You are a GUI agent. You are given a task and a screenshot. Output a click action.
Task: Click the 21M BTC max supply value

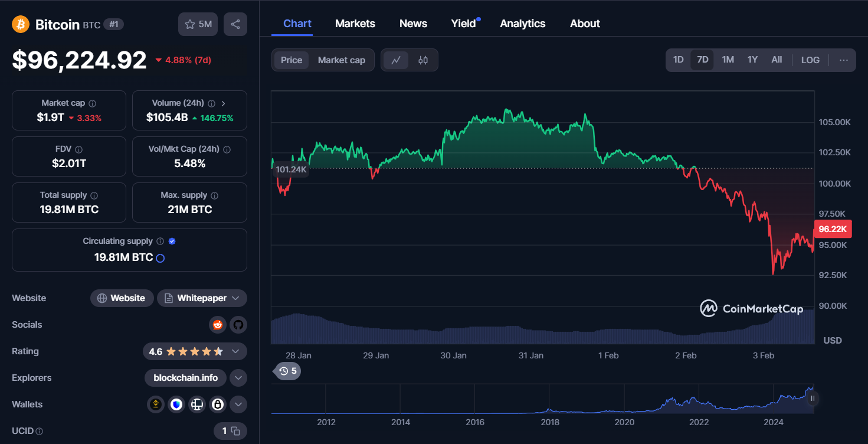[189, 210]
